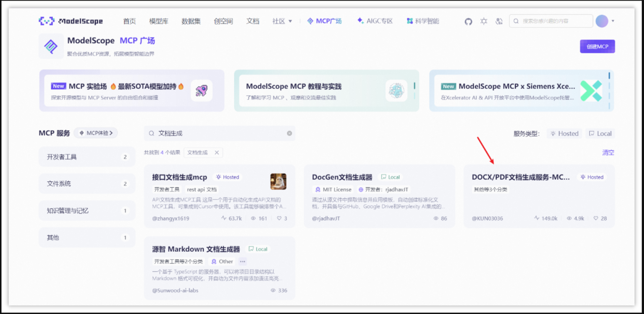Open the ModelScope MCP 教程与实践 banner
The width and height of the screenshot is (644, 314).
(326, 91)
